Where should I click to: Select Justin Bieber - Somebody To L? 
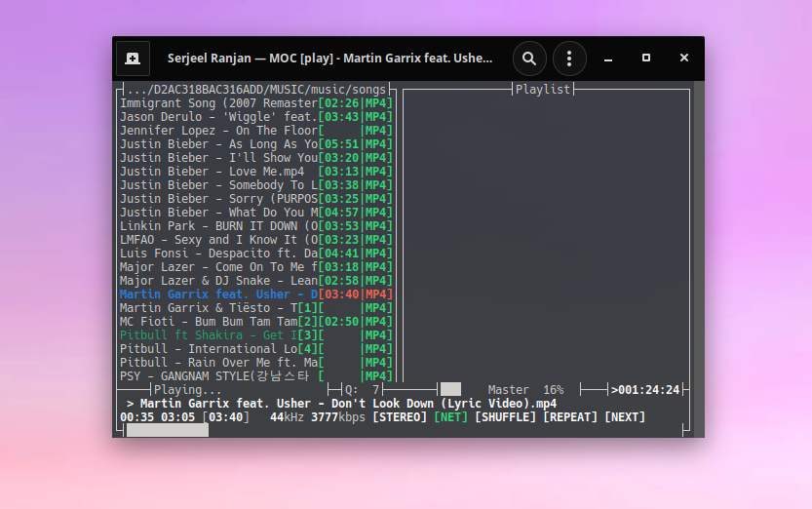pos(255,185)
